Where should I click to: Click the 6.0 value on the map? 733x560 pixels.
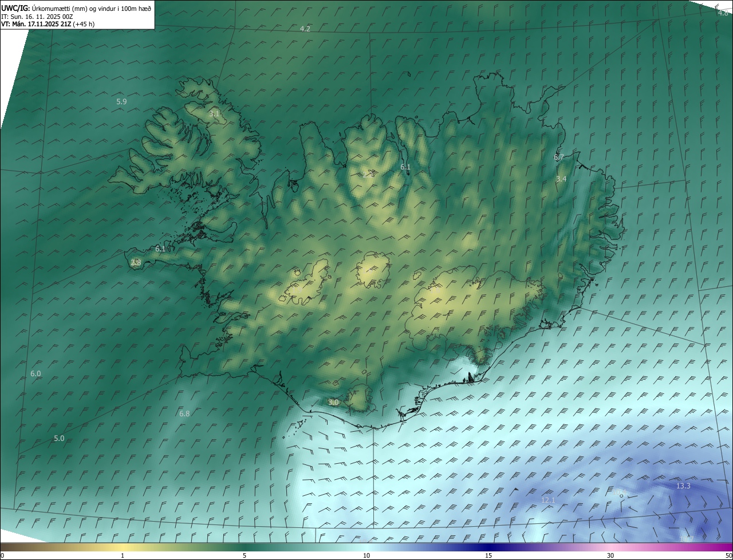[36, 373]
